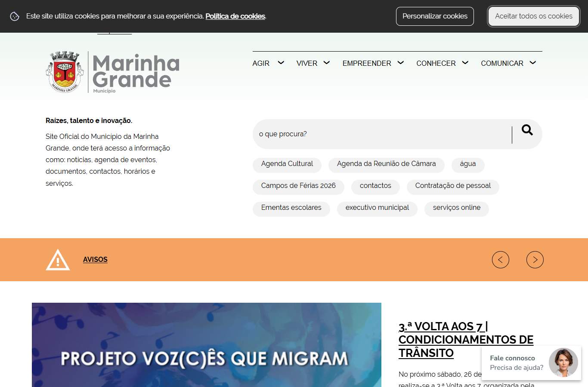Open the VIVER menu item

(307, 63)
